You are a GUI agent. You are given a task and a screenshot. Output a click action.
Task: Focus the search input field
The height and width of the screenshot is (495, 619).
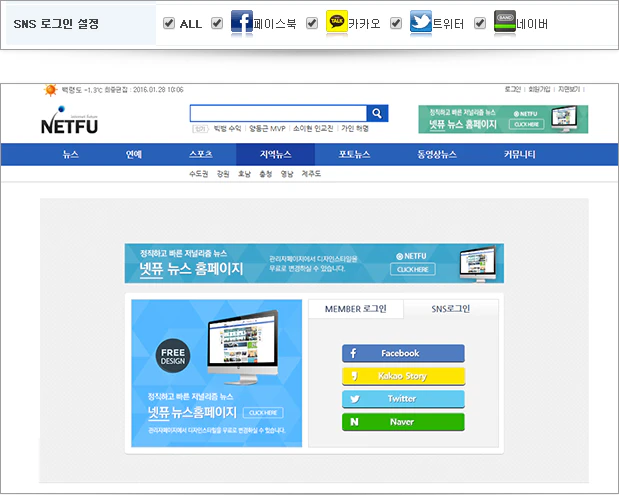click(278, 113)
